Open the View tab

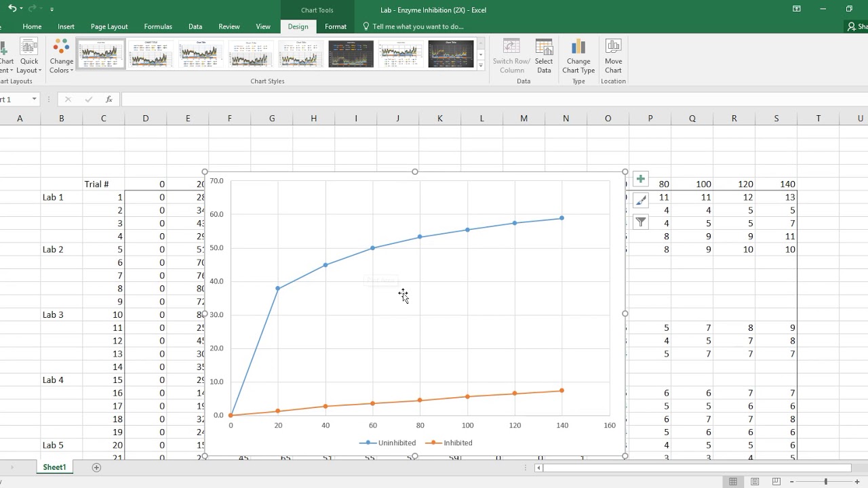tap(263, 26)
